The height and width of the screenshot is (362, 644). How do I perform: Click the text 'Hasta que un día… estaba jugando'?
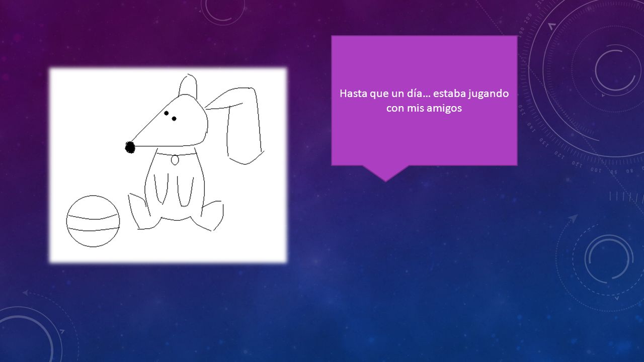click(x=424, y=94)
